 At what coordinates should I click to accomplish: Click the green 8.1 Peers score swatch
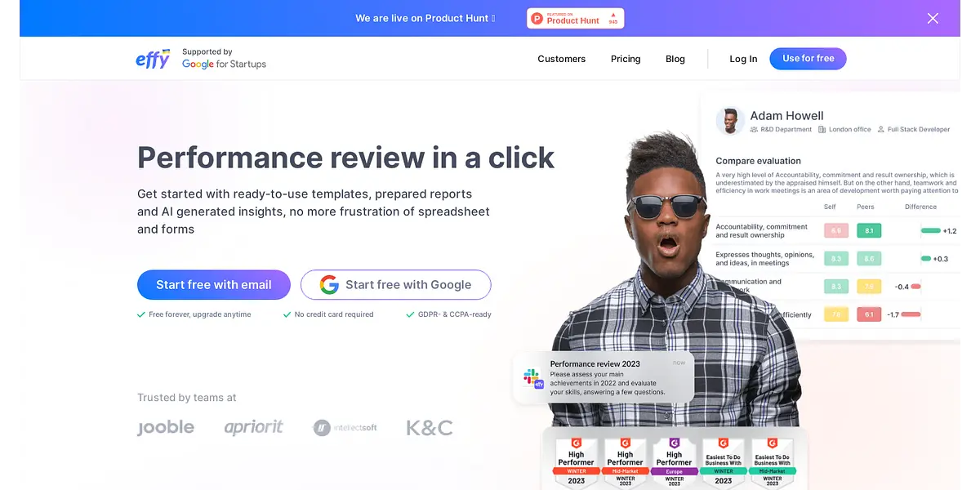coord(869,231)
